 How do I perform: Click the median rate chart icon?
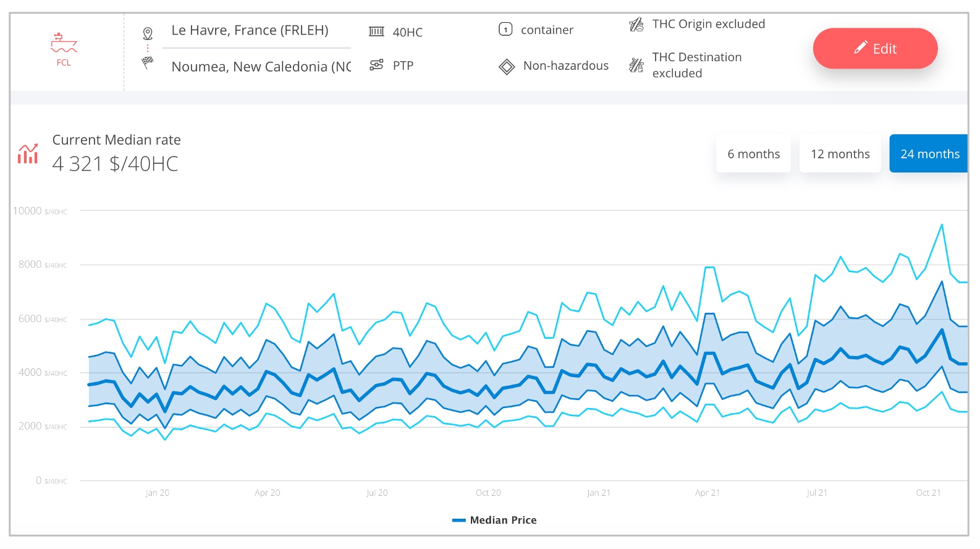point(28,153)
